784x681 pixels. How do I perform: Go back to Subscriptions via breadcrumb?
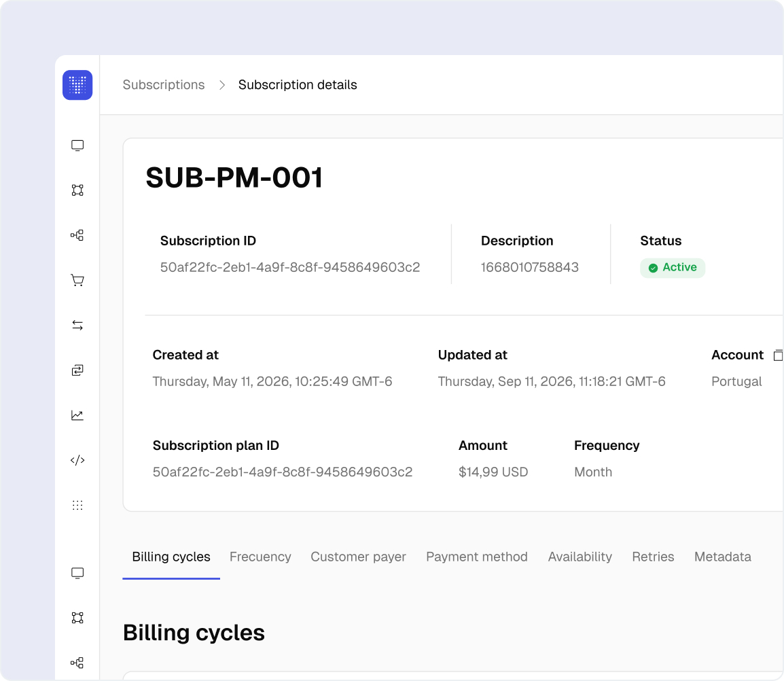(x=164, y=85)
